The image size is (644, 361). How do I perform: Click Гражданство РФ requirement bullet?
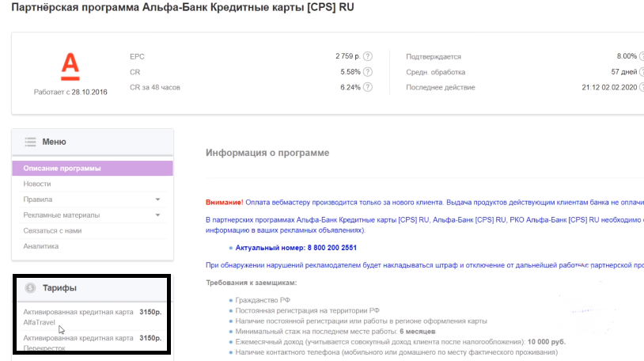click(x=263, y=300)
